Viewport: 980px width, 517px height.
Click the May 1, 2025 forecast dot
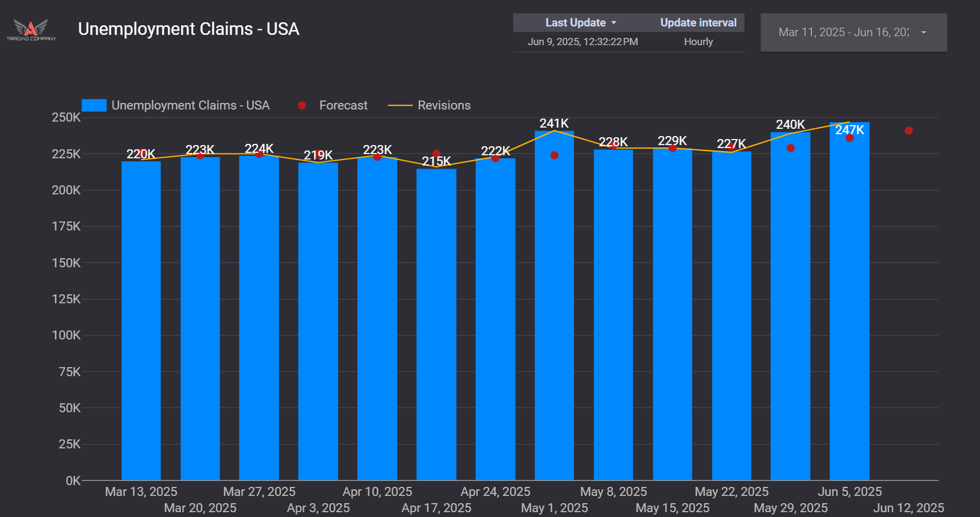tap(554, 155)
